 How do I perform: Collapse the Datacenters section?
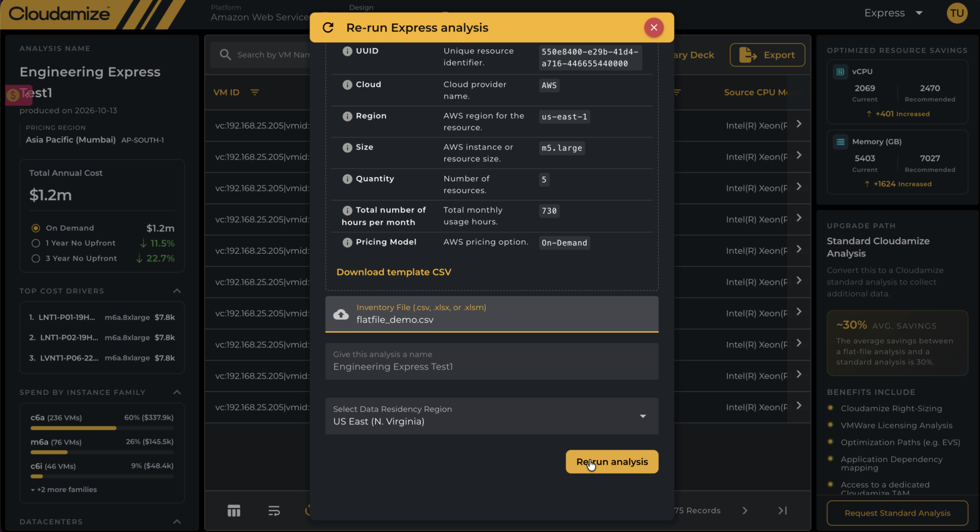click(x=177, y=522)
